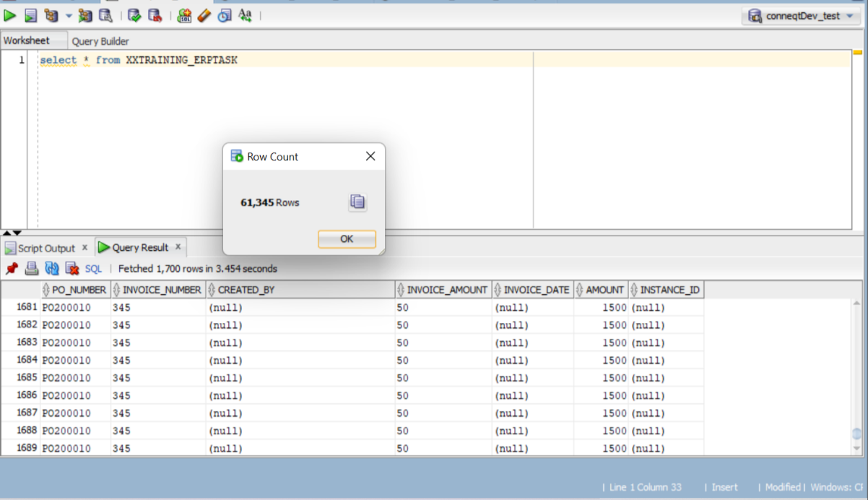Switch to the Script Output tab

coord(46,248)
